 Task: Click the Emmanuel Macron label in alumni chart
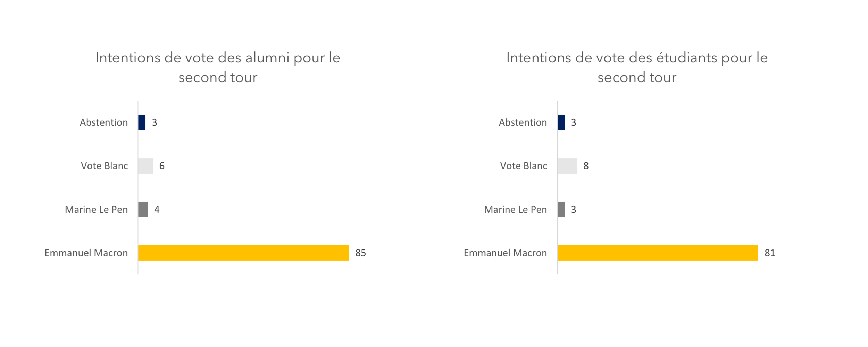point(86,253)
